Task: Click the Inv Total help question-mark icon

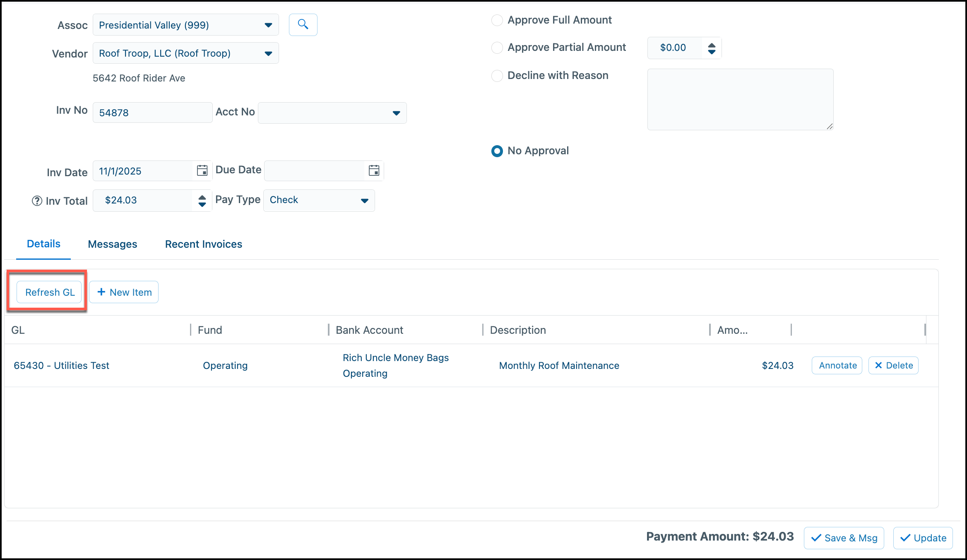Action: pos(37,201)
